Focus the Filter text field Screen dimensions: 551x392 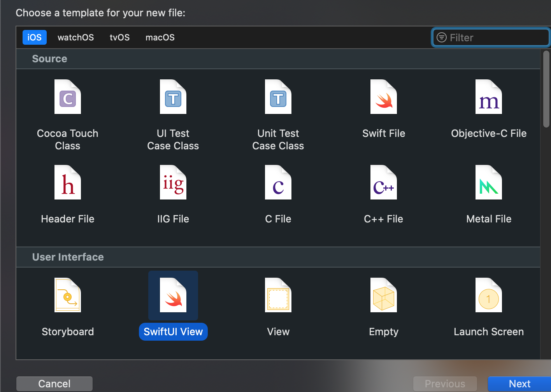coord(491,37)
